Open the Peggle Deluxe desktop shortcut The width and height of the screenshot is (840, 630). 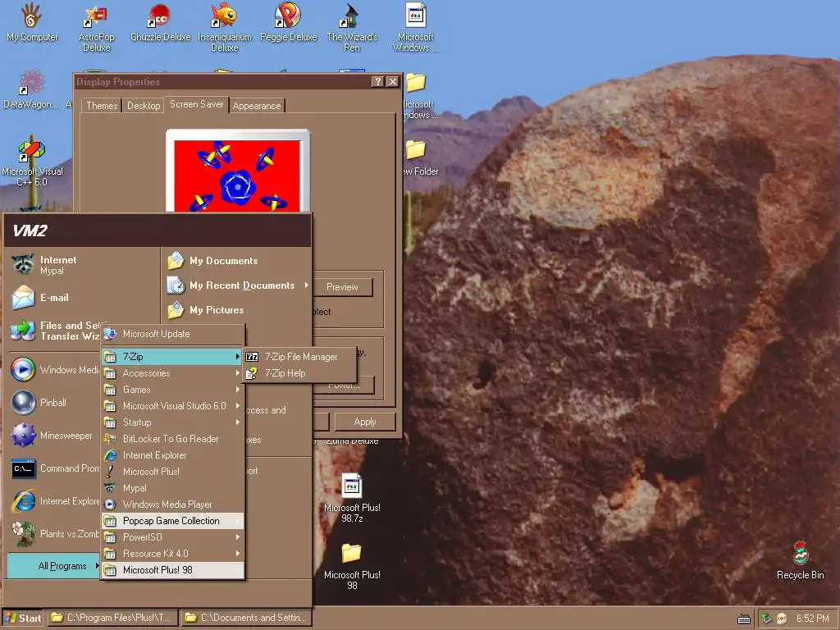[x=288, y=22]
